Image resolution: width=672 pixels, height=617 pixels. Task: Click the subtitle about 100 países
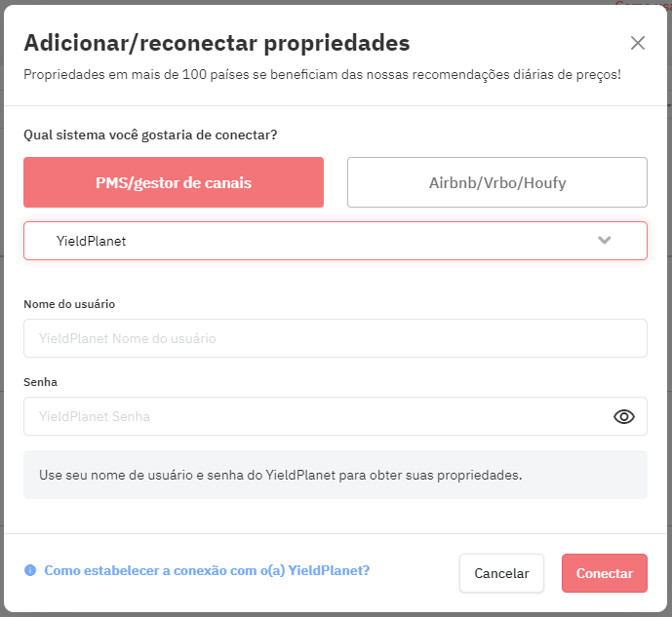(x=322, y=74)
